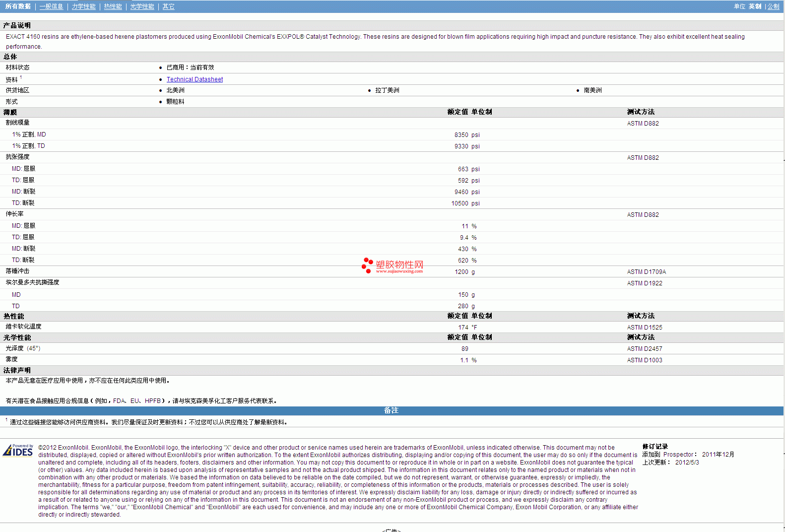
Task: Select the 10500 psi value
Action: click(x=465, y=203)
